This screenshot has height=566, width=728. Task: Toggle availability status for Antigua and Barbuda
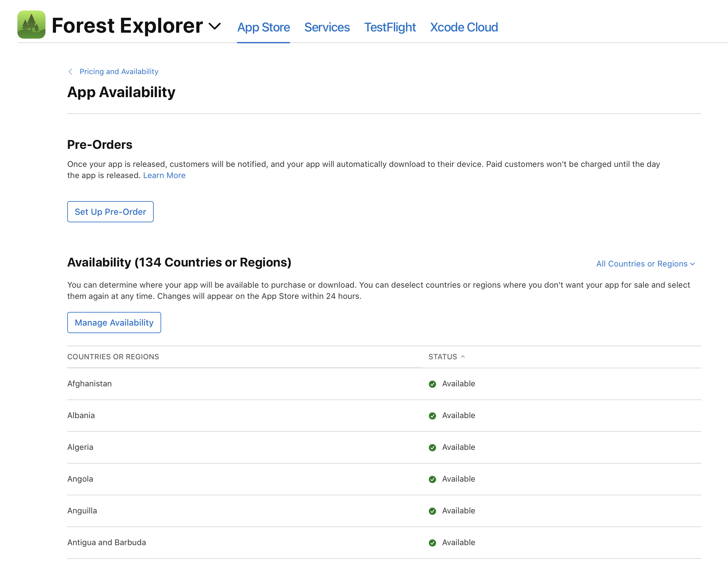click(432, 542)
